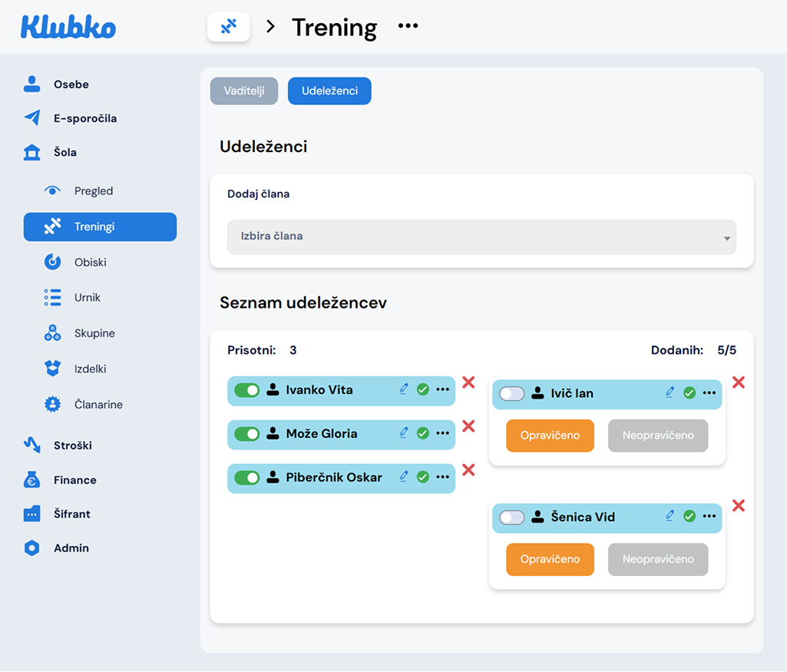The height and width of the screenshot is (672, 787).
Task: Click the Klubko logo
Action: pos(68,28)
